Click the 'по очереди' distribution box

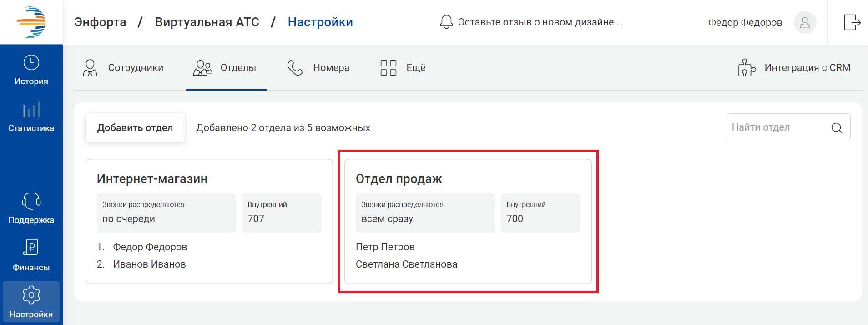[167, 213]
